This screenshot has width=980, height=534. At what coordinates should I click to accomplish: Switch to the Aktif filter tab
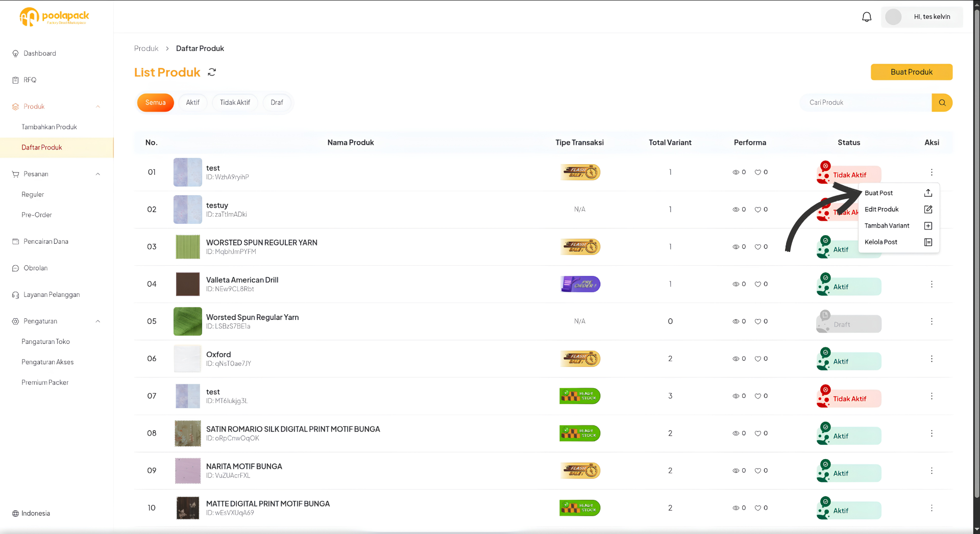click(193, 103)
